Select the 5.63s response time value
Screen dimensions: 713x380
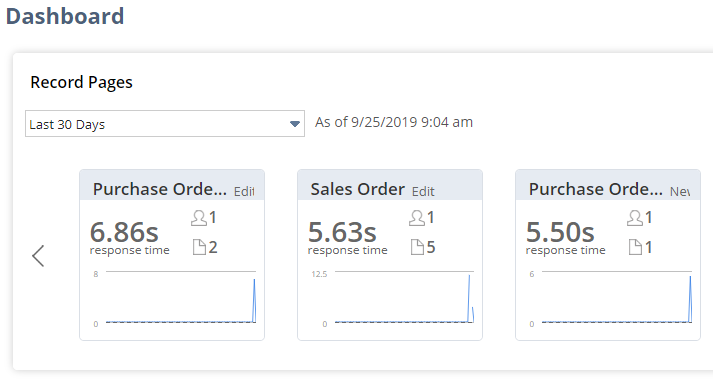[x=342, y=232]
